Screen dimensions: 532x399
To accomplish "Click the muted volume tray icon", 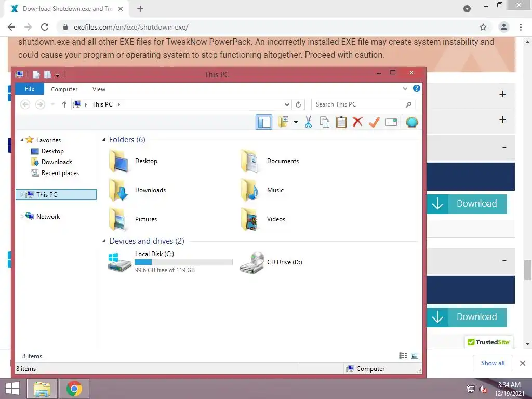I will point(483,389).
